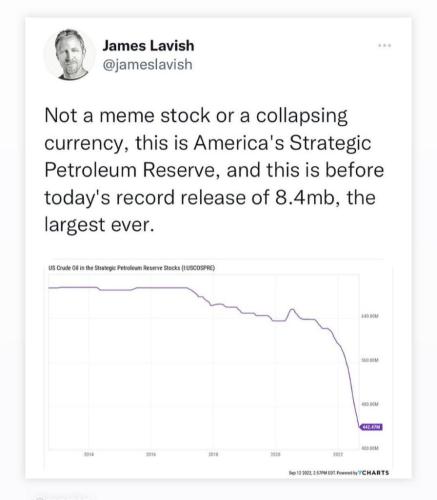Click the 2014 label on the x-axis
437x500 pixels.
coord(89,454)
